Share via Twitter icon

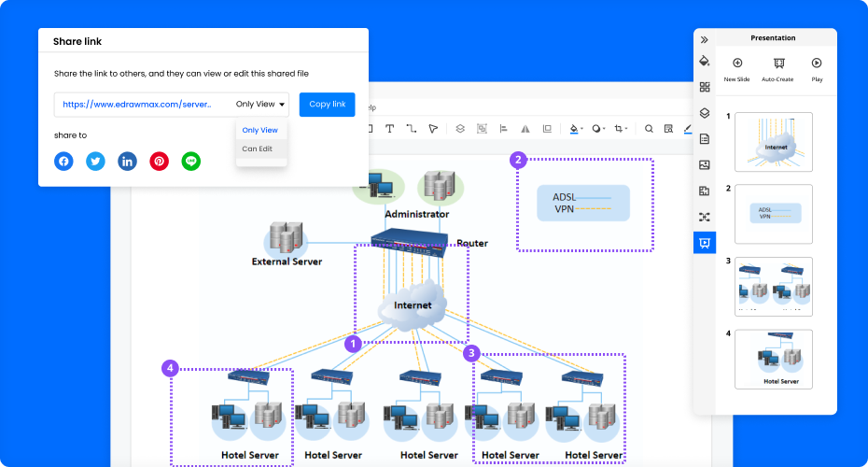pos(95,162)
